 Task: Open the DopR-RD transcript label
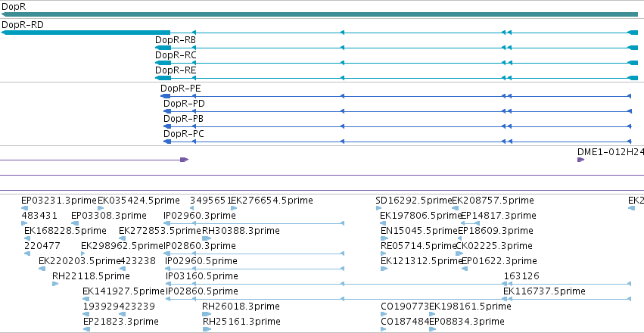coord(22,25)
